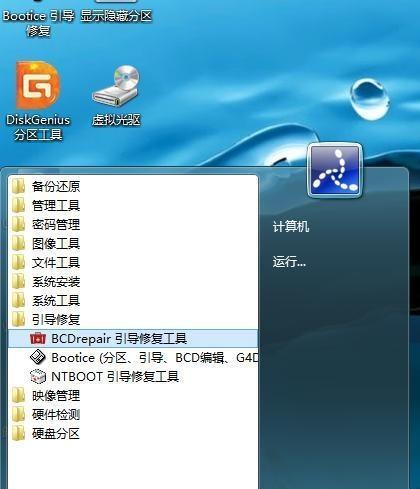The height and width of the screenshot is (489, 420).
Task: Click the Bootice 引导修复 desktop shortcut
Action: 38,19
